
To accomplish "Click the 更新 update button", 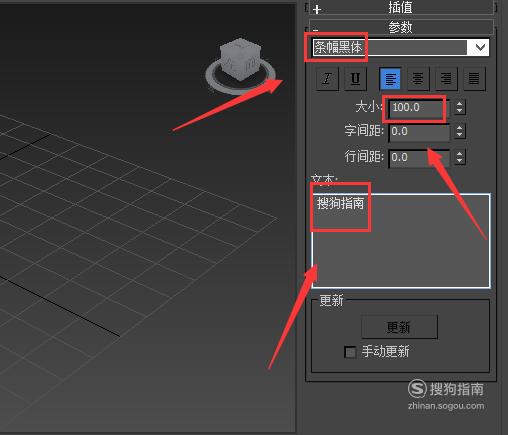I will point(399,327).
